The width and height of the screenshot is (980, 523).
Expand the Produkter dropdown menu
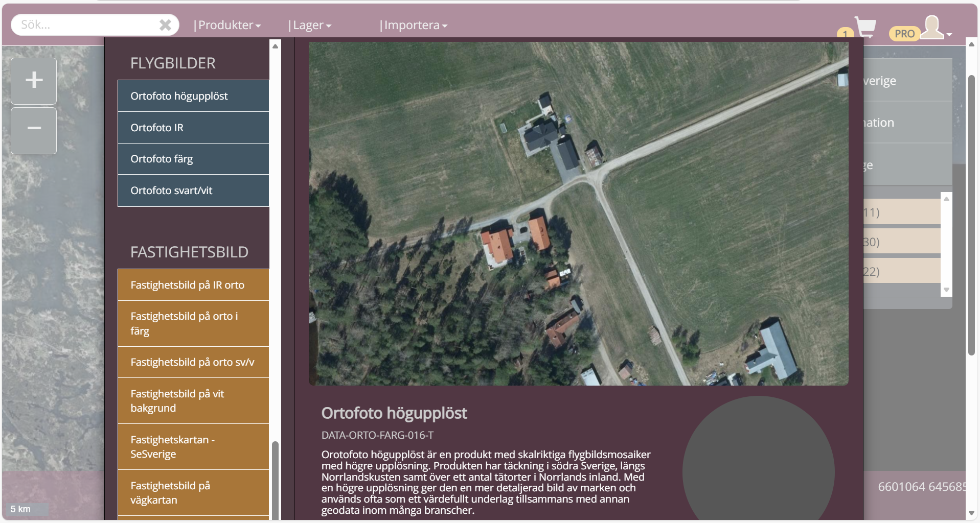[227, 25]
